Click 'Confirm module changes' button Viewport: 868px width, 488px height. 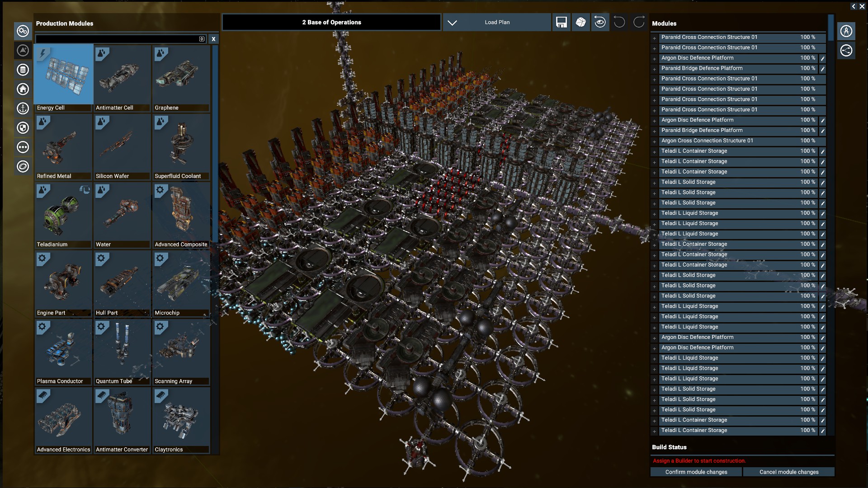[696, 471]
